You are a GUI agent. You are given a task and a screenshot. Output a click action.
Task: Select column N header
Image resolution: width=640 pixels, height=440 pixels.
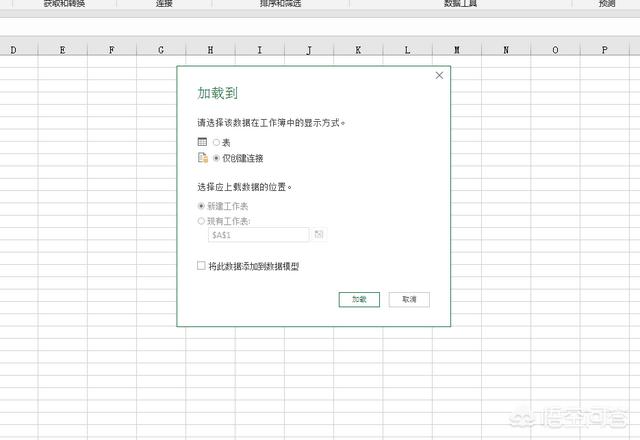(x=506, y=49)
